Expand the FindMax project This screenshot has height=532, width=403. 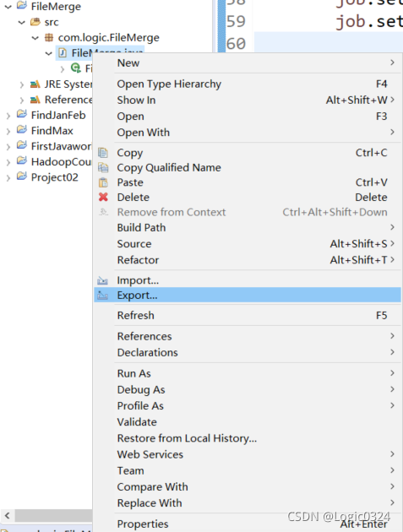click(x=8, y=131)
